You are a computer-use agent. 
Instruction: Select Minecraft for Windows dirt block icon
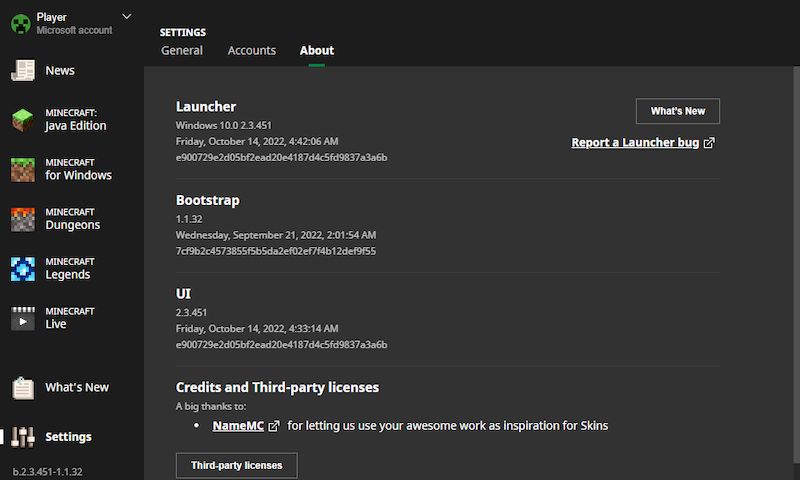click(x=23, y=169)
